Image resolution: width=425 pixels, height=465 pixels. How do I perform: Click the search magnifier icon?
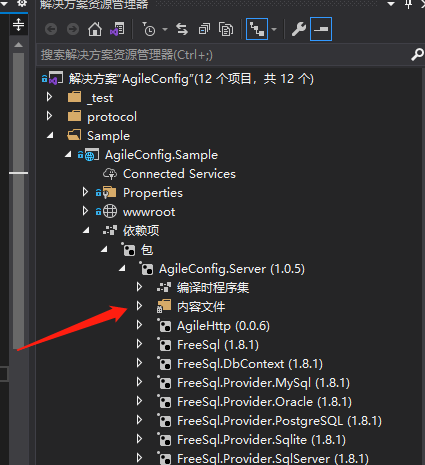click(417, 55)
